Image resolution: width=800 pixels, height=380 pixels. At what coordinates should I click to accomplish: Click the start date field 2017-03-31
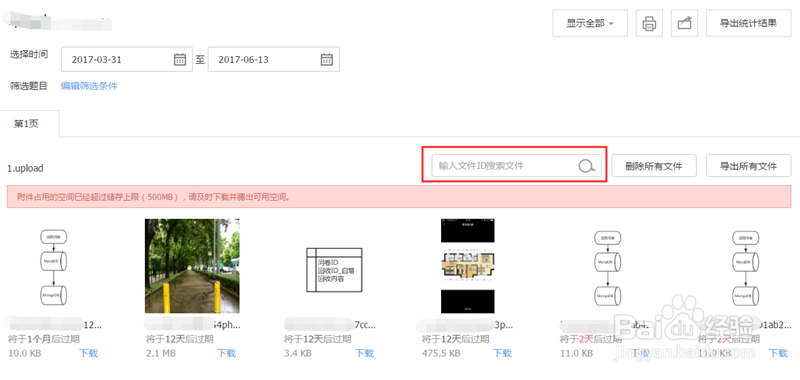click(127, 59)
